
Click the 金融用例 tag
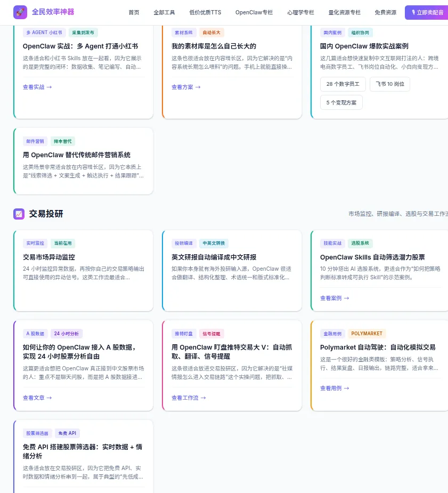(332, 334)
